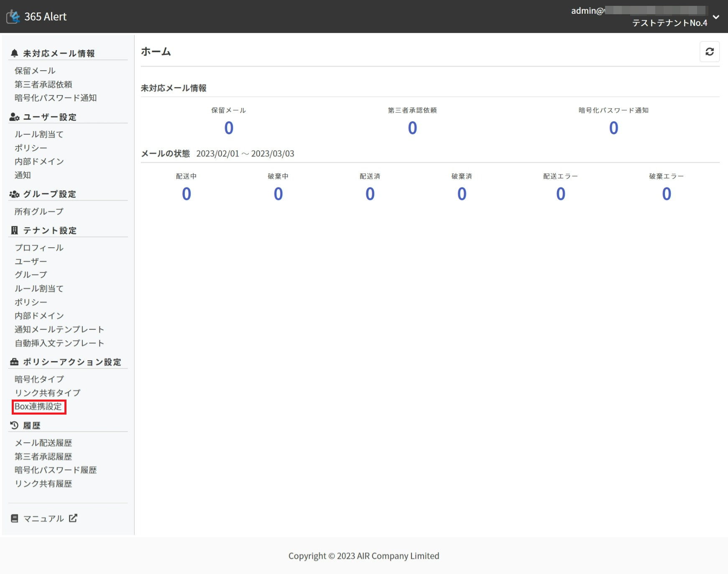Screen dimensions: 728x574
Task: Open 通知メールテンプレート under tenant settings
Action: pos(59,330)
